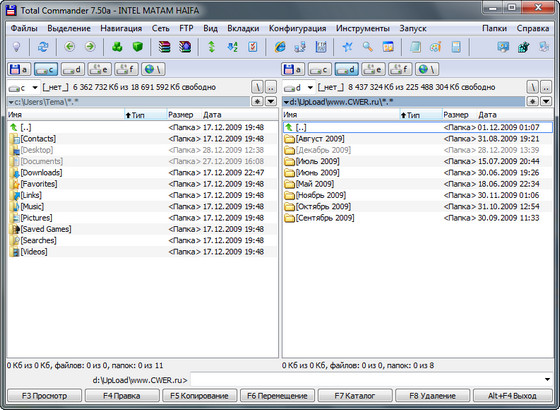Click the F5 Копирование button
This screenshot has width=560, height=410.
coord(200,396)
